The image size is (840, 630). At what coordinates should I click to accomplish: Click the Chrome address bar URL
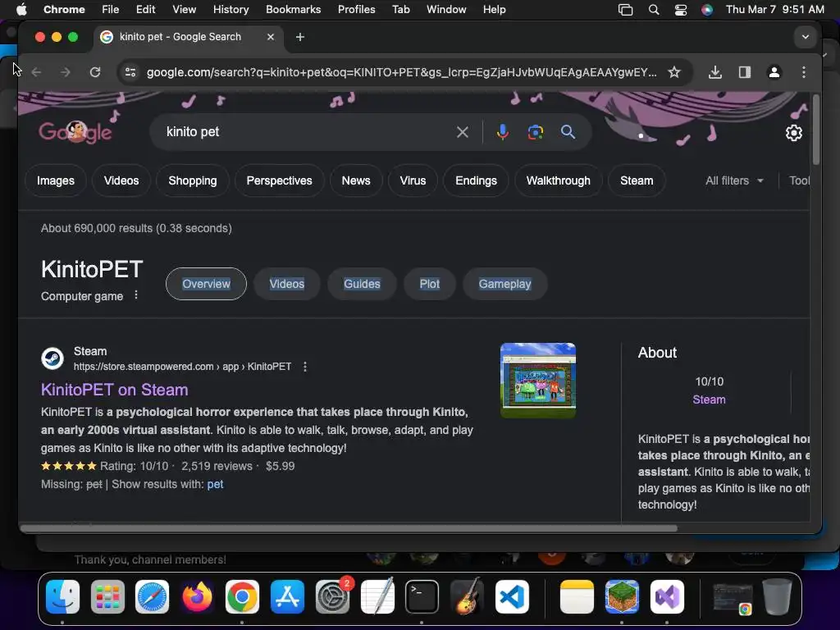402,72
